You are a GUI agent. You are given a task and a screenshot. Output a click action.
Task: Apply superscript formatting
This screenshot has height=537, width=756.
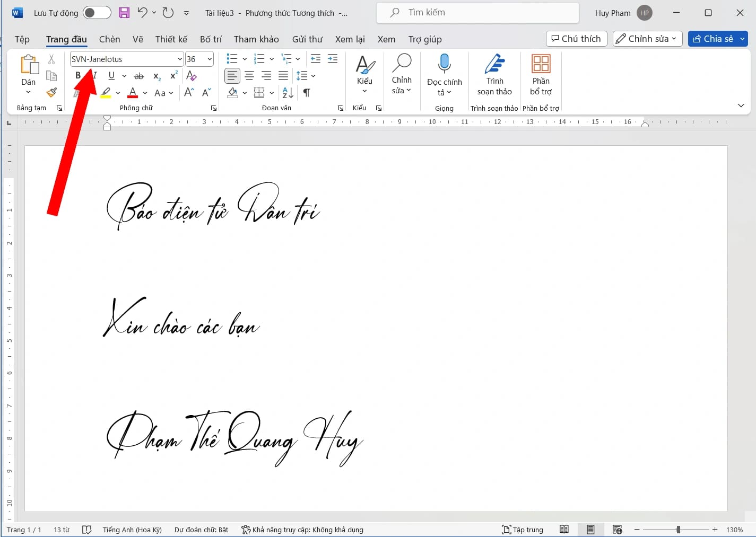click(x=173, y=76)
